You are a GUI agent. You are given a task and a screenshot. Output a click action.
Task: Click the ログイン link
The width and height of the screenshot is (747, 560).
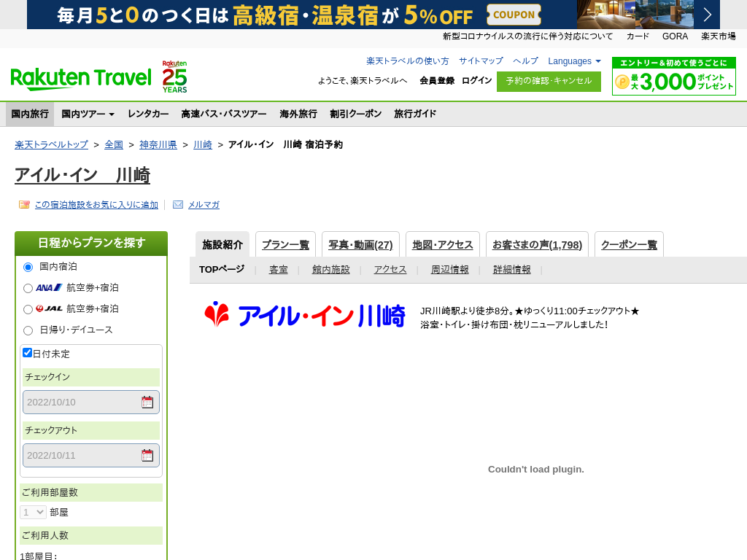476,80
